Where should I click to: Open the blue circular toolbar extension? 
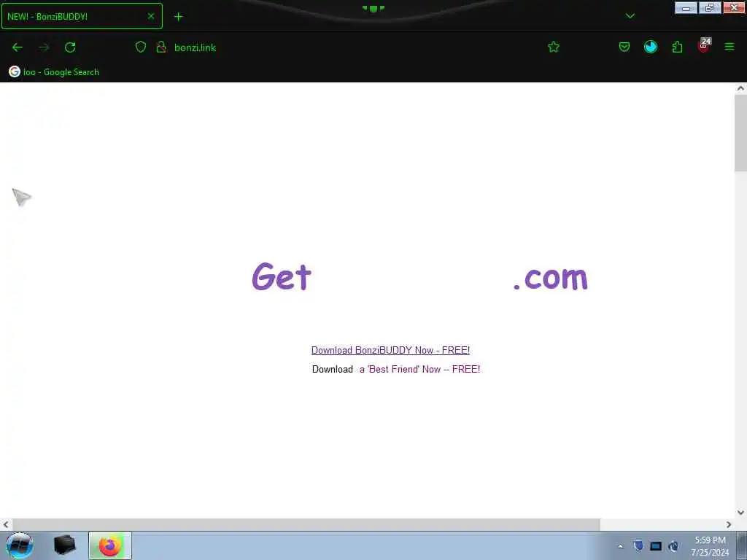coord(650,47)
